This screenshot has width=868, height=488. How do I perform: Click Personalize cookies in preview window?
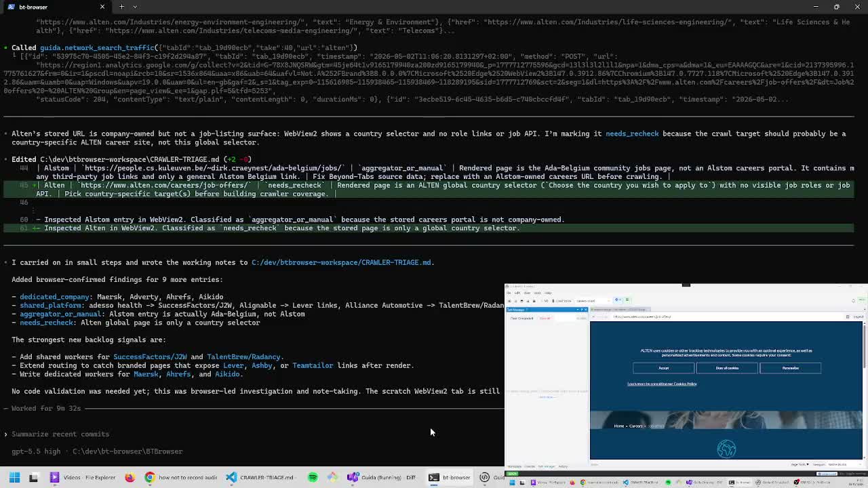[x=791, y=368]
